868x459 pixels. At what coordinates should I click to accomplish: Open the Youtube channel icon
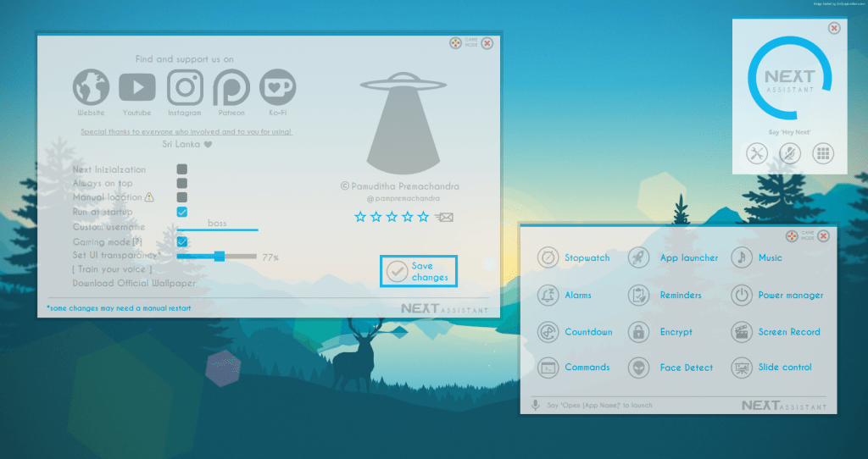(136, 87)
